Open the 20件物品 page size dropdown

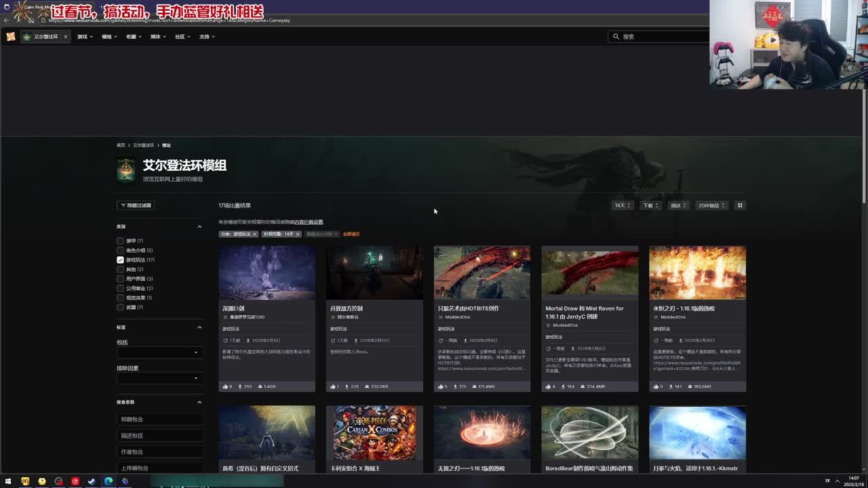[x=711, y=205]
